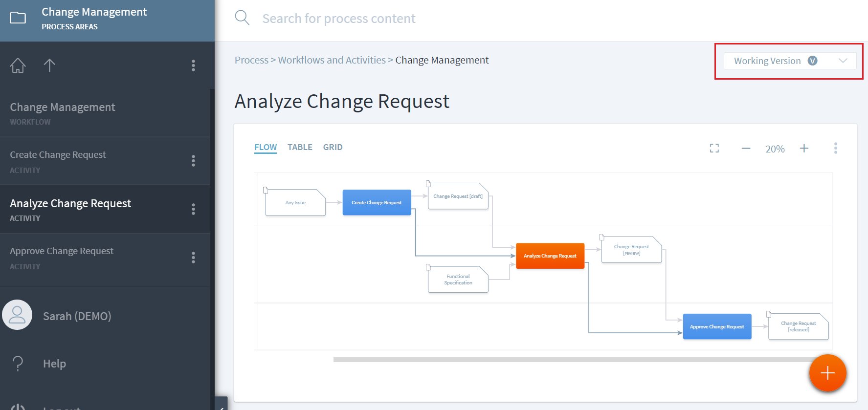This screenshot has width=868, height=410.
Task: Zoom out of the diagram with the minus button
Action: point(746,149)
